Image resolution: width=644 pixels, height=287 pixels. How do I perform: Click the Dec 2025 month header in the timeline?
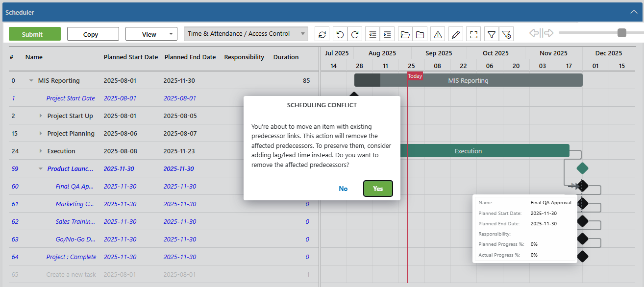click(609, 53)
